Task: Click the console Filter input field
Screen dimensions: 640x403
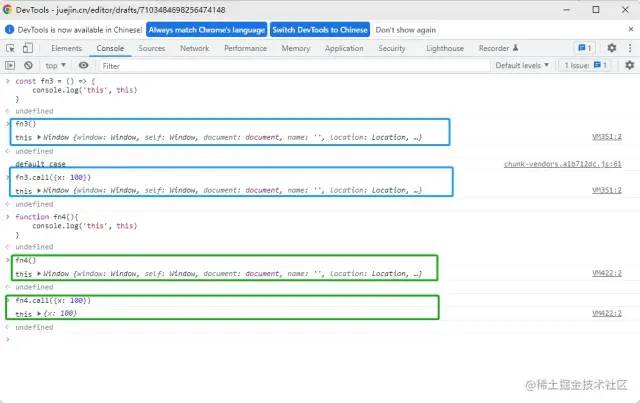Action: [250, 65]
